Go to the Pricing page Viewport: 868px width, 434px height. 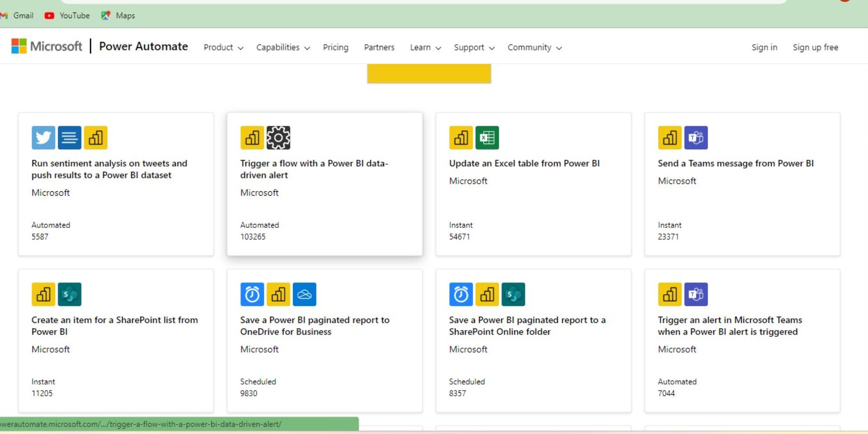335,47
